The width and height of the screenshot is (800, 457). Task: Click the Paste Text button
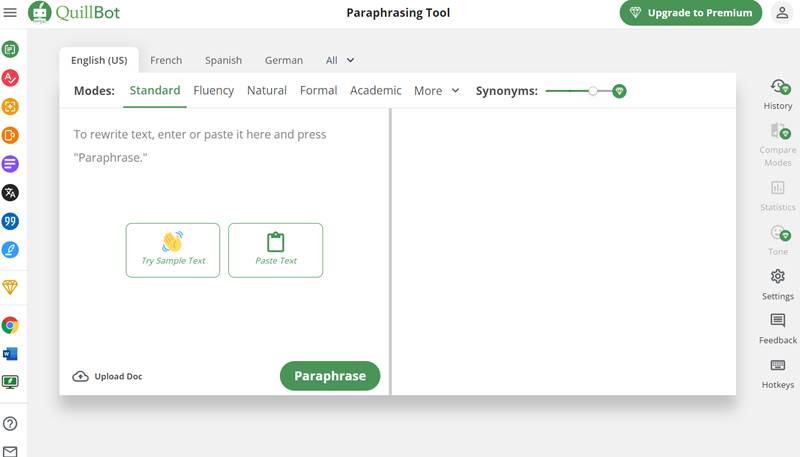coord(276,250)
